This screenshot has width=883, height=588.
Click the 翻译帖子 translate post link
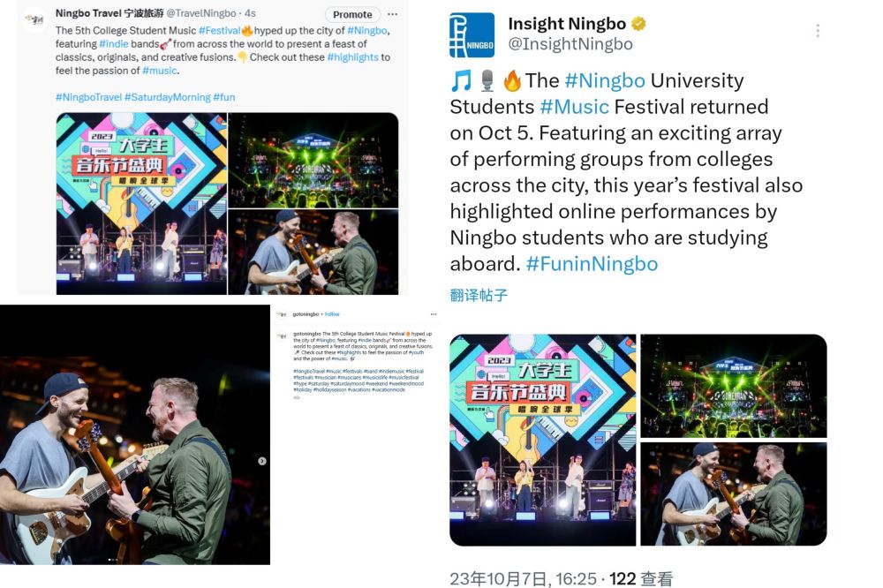click(479, 295)
